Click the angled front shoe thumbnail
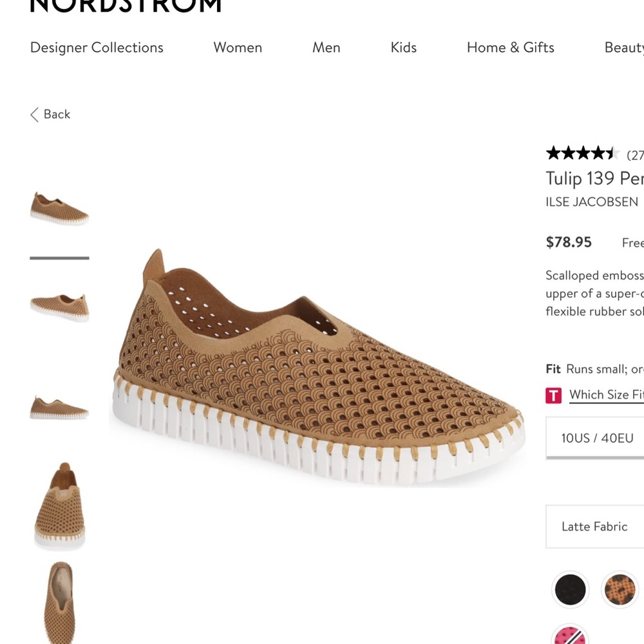This screenshot has height=644, width=644. [x=59, y=506]
